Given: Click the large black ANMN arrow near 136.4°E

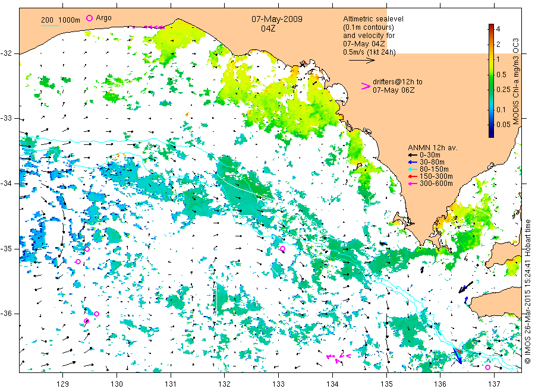Looking at the screenshot, I should 465,287.
